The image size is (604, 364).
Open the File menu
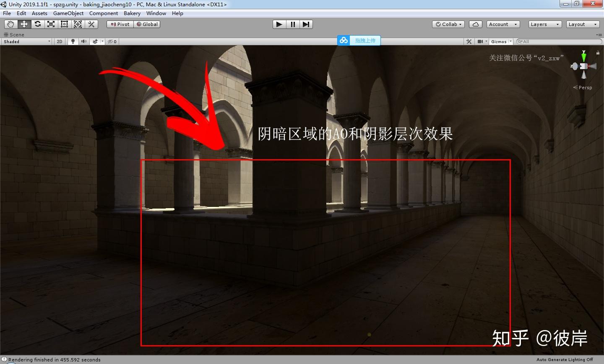[7, 13]
